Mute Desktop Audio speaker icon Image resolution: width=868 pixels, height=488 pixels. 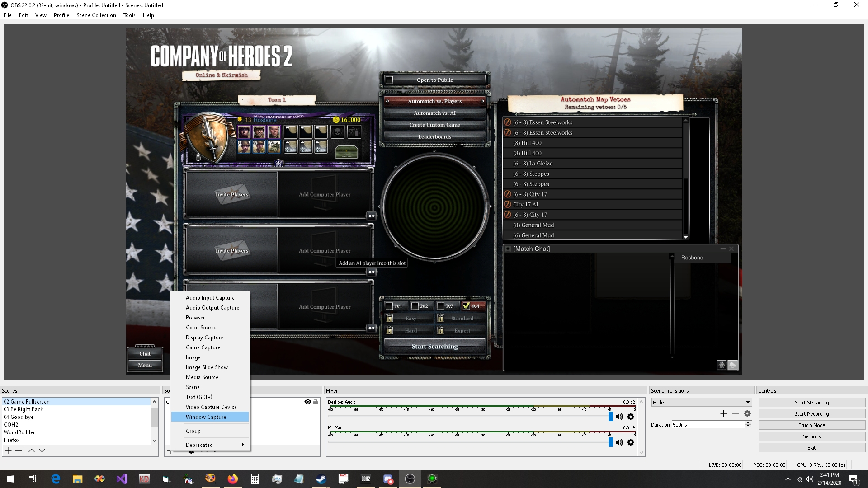(x=619, y=417)
